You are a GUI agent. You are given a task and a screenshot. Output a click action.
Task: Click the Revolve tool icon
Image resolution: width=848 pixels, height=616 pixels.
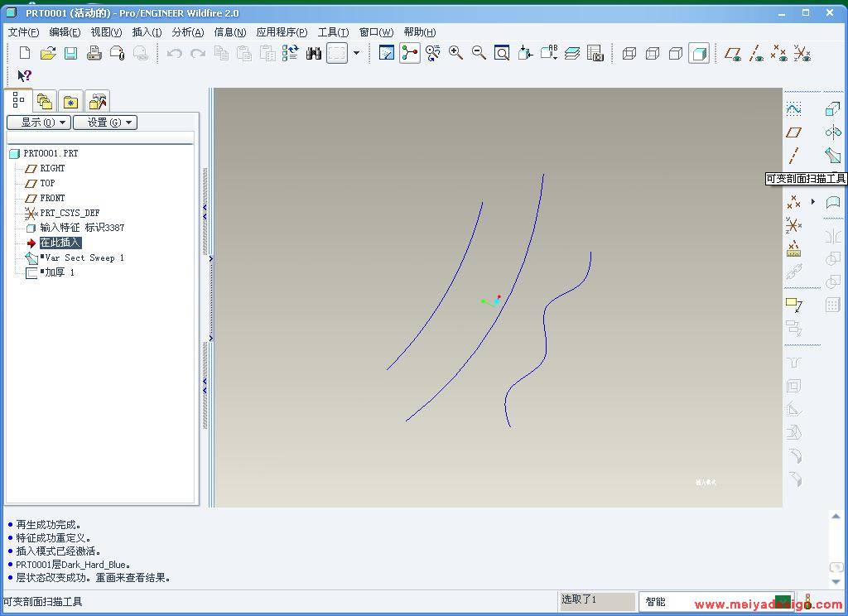(832, 132)
